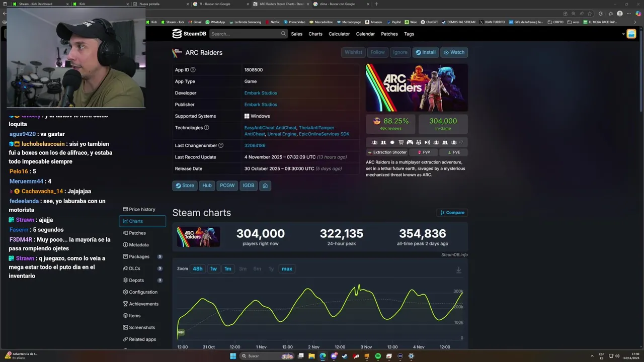This screenshot has height=362, width=644.
Task: Open the Tags menu item
Action: pos(409,34)
